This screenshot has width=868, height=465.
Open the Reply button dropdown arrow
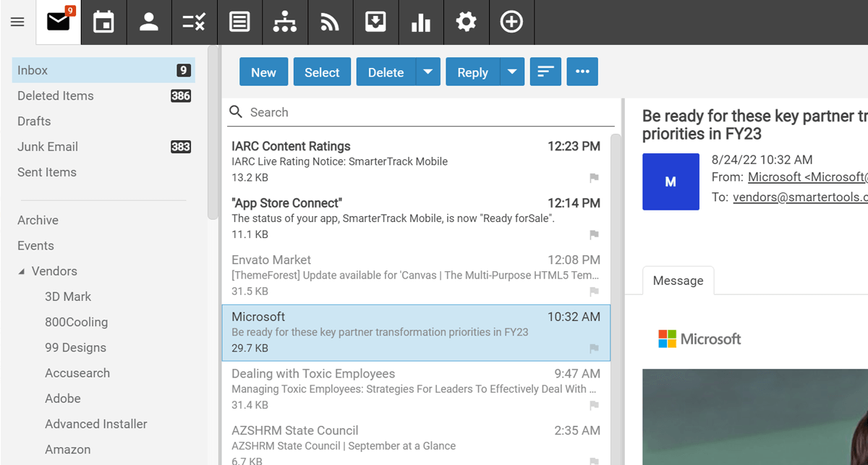(x=512, y=72)
